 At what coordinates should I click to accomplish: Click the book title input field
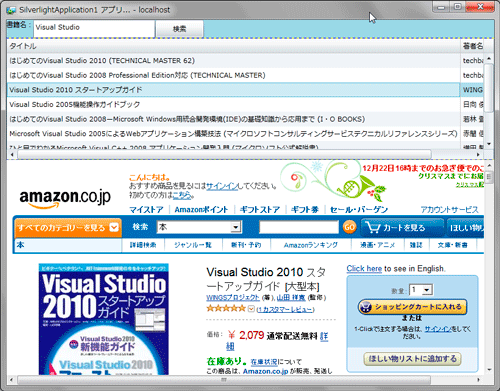coord(94,29)
